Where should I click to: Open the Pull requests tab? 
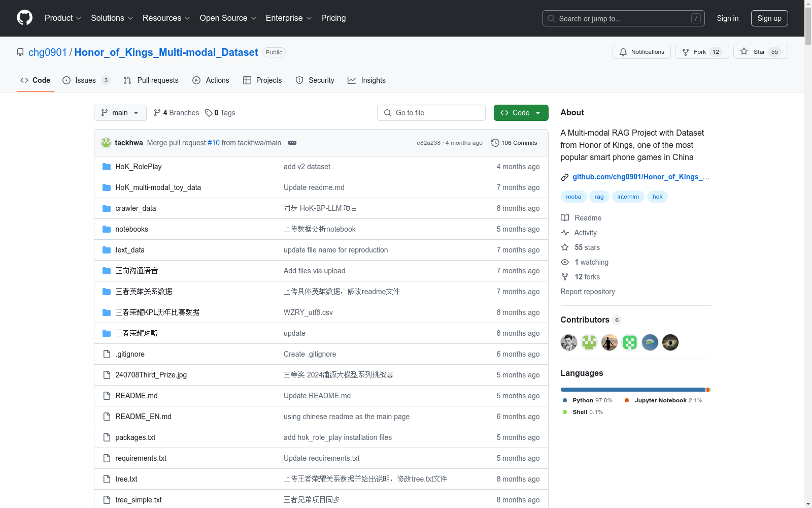point(151,80)
